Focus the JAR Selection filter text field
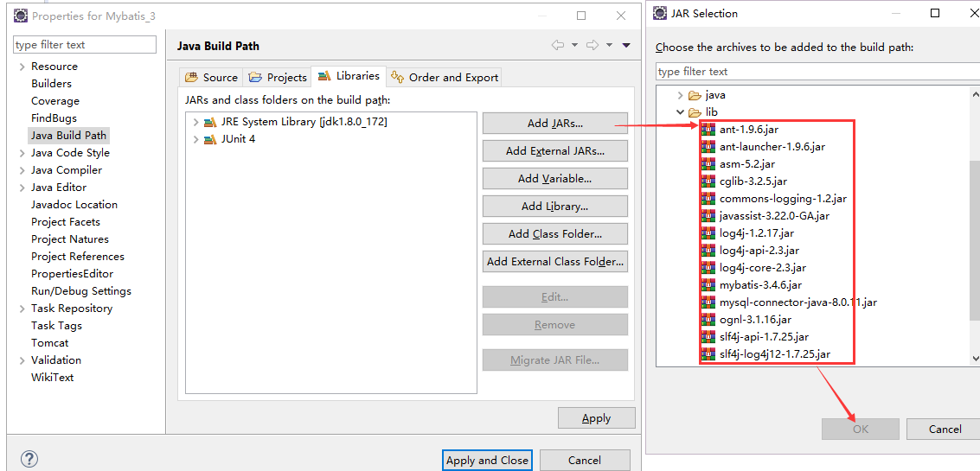Screen dimensions: 980x471 coord(817,72)
